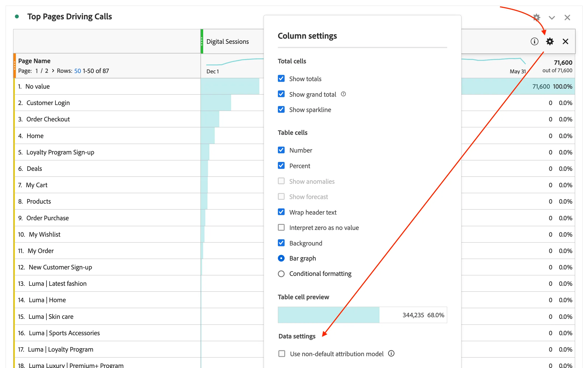Select the My Wishlist row
The width and height of the screenshot is (588, 368).
click(107, 234)
